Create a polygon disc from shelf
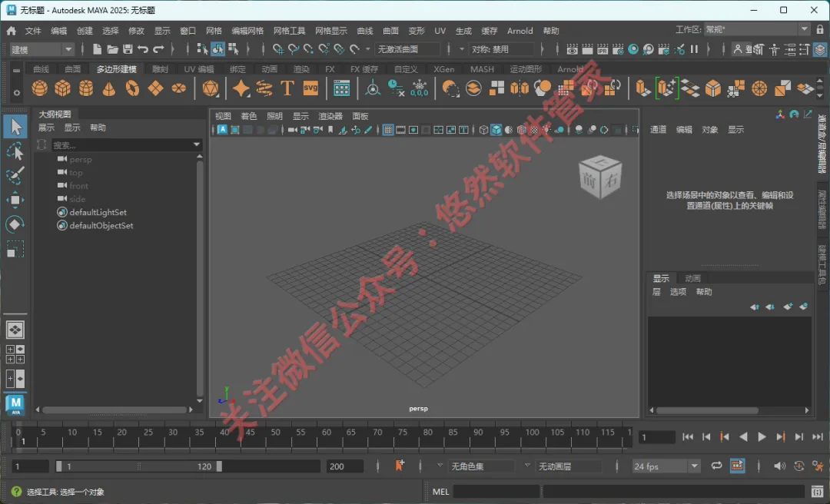This screenshot has width=830, height=504. click(179, 88)
